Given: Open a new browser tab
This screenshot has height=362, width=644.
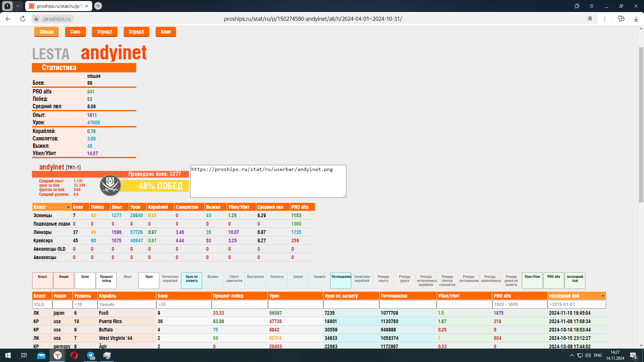Looking at the screenshot, I should [98, 6].
